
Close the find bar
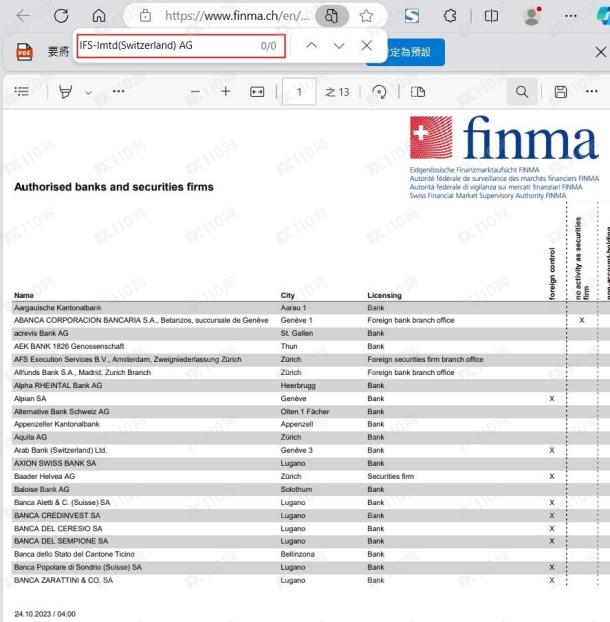(x=366, y=46)
